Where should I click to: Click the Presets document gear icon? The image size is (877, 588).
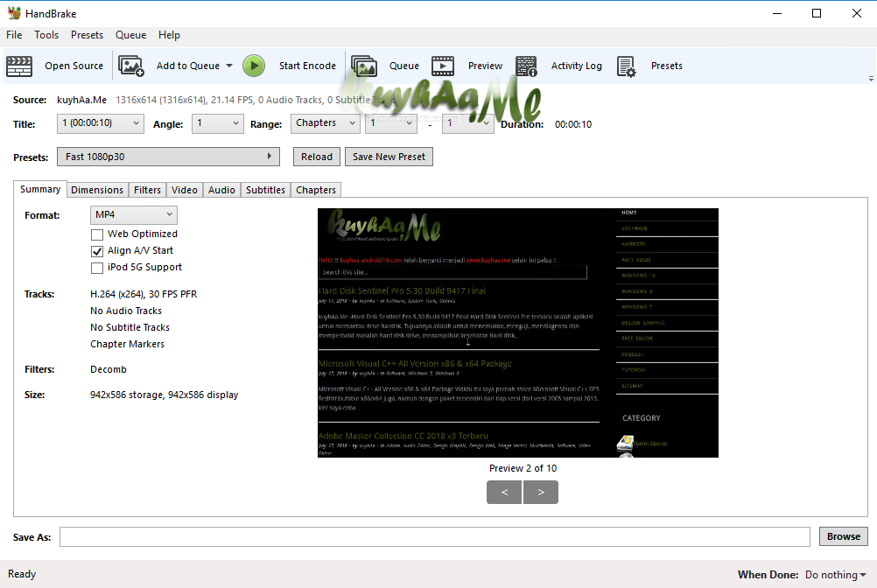[627, 66]
